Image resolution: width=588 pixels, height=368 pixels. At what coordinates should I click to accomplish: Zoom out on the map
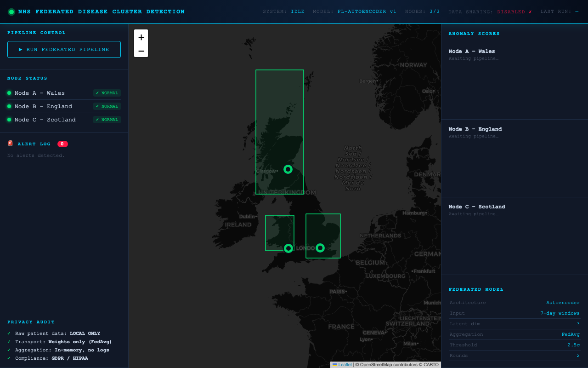141,51
